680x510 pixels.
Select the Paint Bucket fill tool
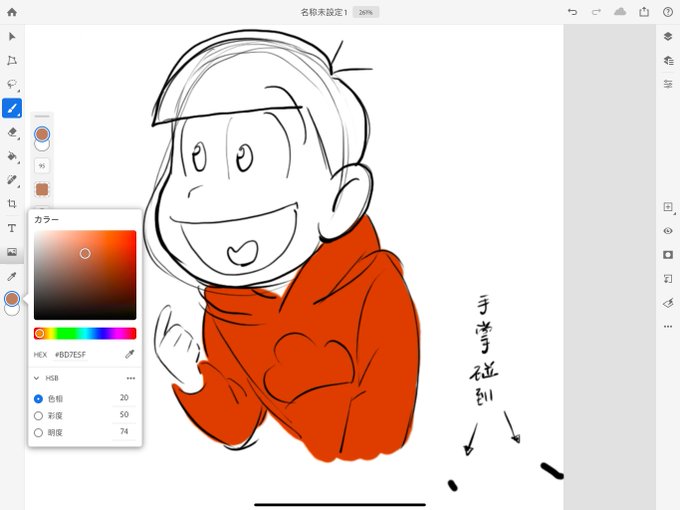click(x=12, y=156)
